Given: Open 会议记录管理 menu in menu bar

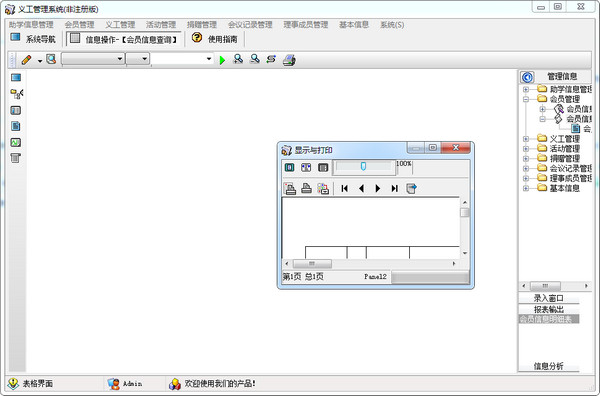Looking at the screenshot, I should click(250, 25).
